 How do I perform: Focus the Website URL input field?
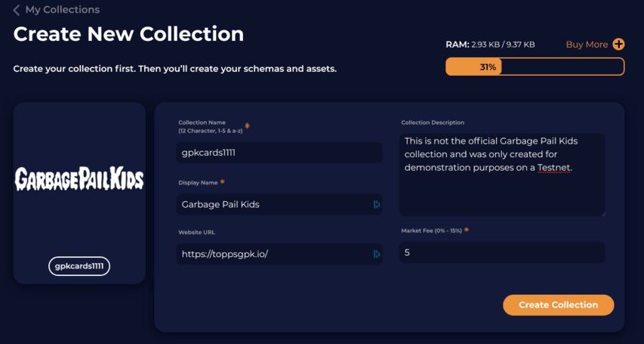pos(279,254)
